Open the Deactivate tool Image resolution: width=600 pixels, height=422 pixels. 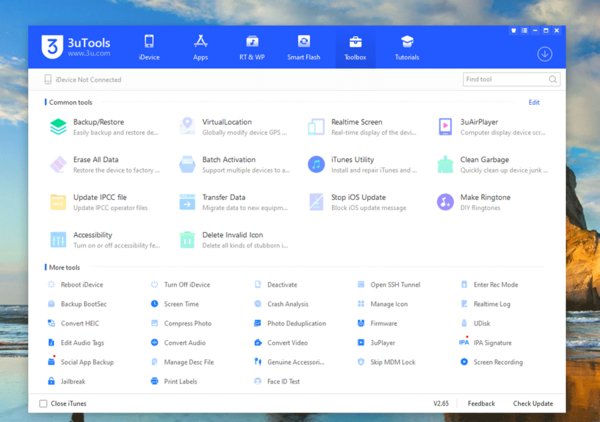pos(276,285)
